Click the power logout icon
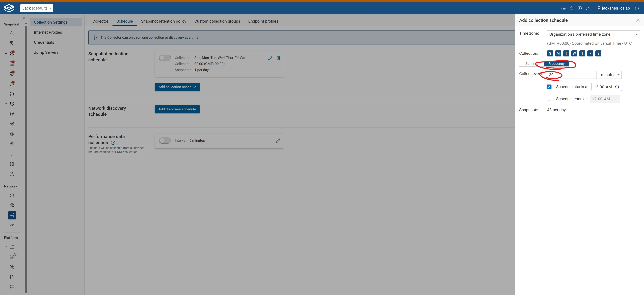644x295 pixels. [x=637, y=8]
